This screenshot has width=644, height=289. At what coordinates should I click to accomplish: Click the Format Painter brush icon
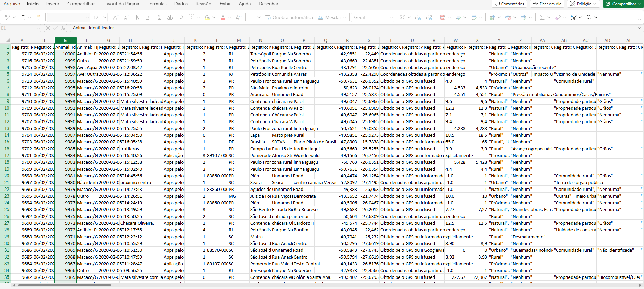[39, 17]
